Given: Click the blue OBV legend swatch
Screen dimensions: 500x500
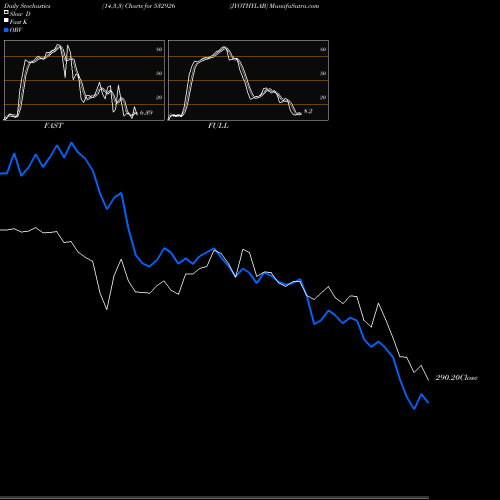Looking at the screenshot, I should pos(6,30).
